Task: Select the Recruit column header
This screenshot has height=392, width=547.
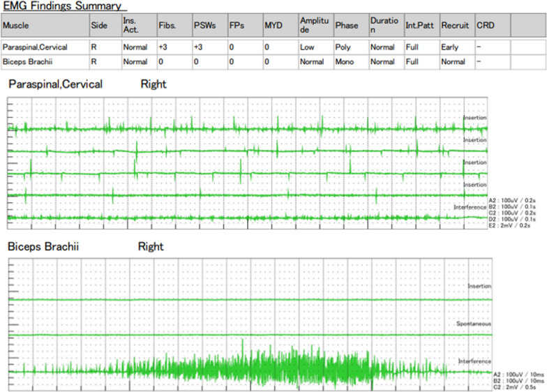Action: 458,25
